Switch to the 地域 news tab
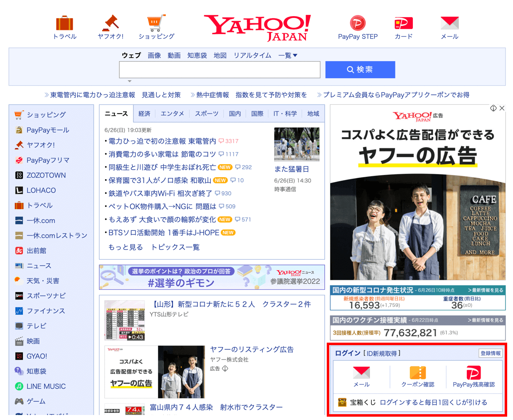513x420 pixels. (313, 114)
